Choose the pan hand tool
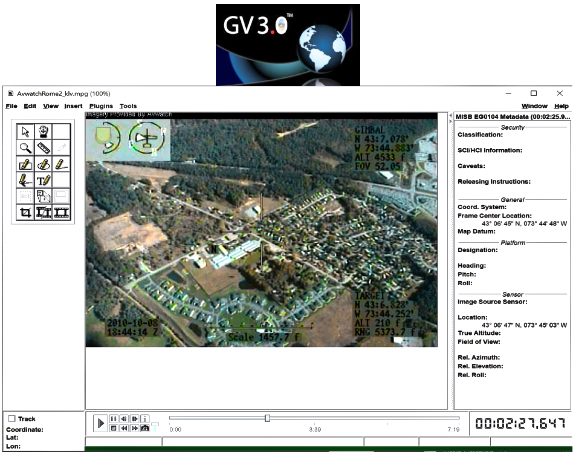This screenshot has height=454, width=576. (x=43, y=131)
